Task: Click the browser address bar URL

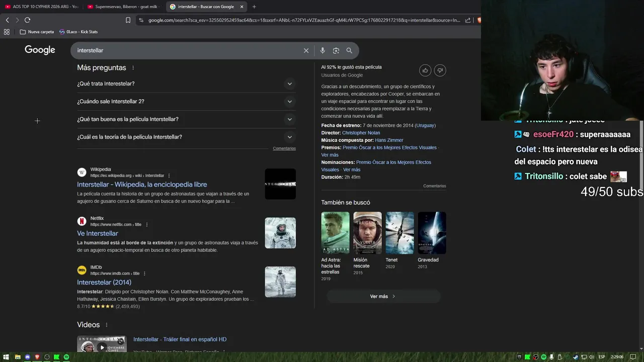Action: coord(304,20)
